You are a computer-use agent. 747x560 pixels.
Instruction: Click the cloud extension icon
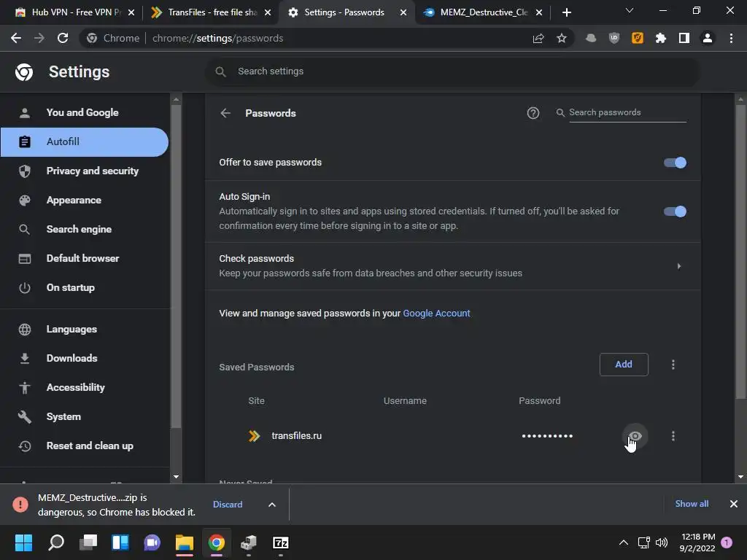coord(591,38)
